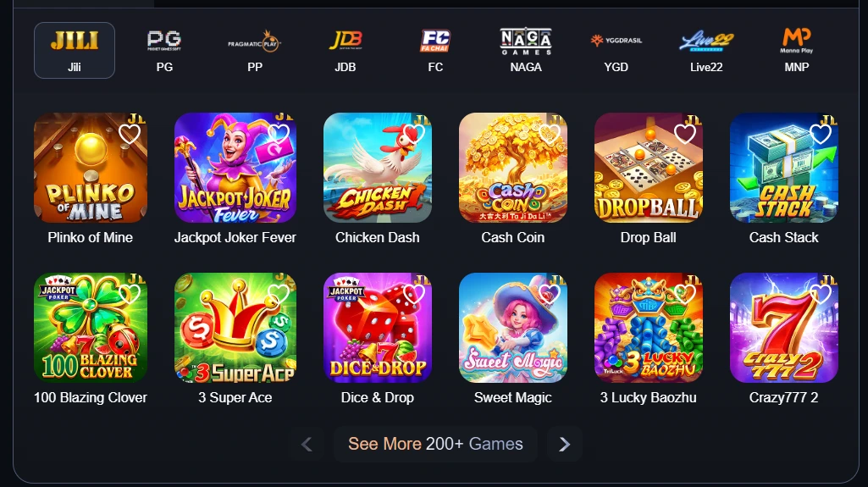Click See More 200+ Games button
The width and height of the screenshot is (868, 487).
[x=435, y=444]
